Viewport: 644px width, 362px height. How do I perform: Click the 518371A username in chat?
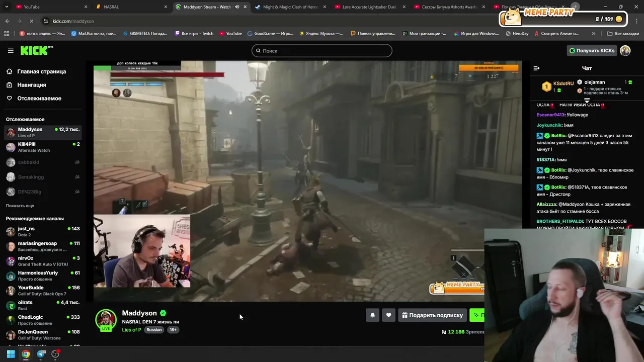click(x=546, y=160)
